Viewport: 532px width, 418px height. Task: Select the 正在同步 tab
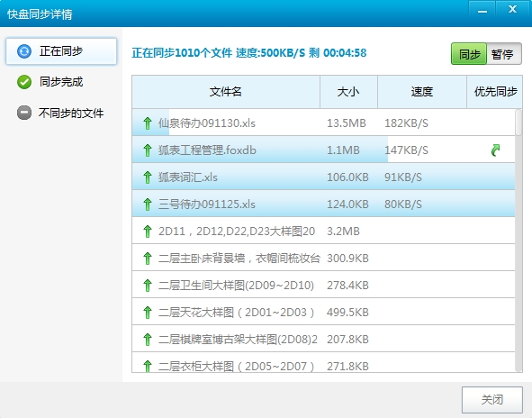(61, 51)
